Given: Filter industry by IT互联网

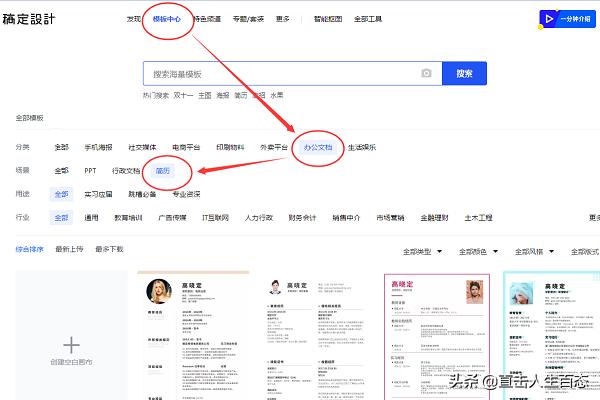Looking at the screenshot, I should pos(215,218).
